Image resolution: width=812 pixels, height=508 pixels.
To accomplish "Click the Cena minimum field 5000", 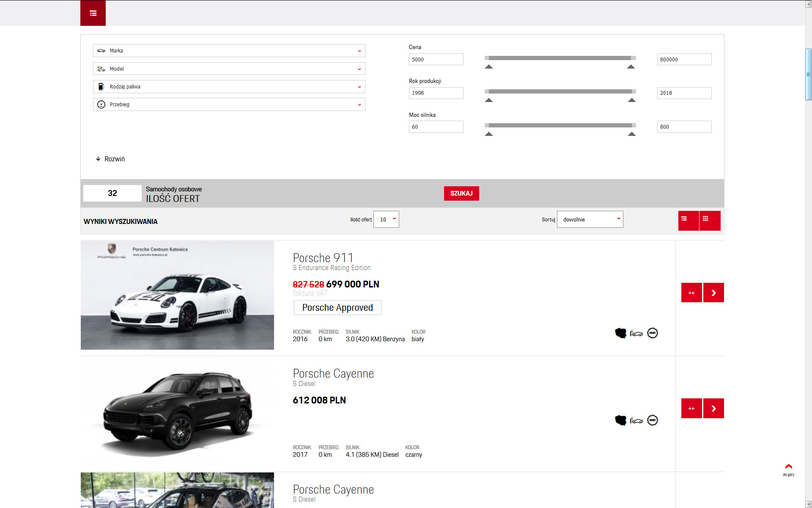I will (x=436, y=59).
